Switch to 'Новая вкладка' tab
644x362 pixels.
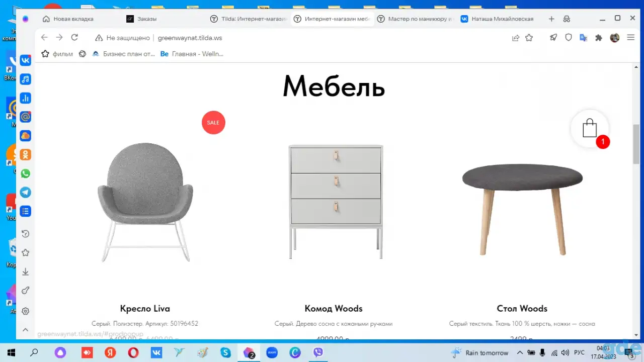pos(73,19)
